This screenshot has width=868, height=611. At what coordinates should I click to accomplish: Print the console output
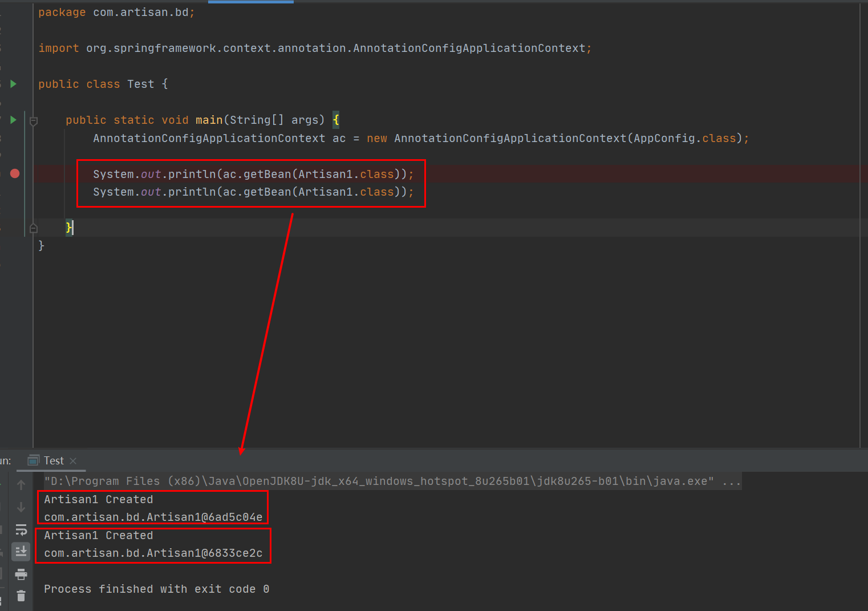21,574
